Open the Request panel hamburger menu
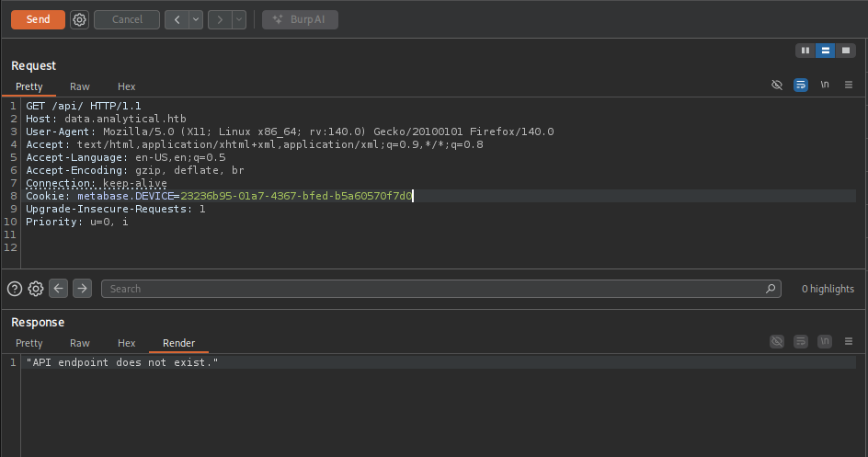868x457 pixels. 849,85
